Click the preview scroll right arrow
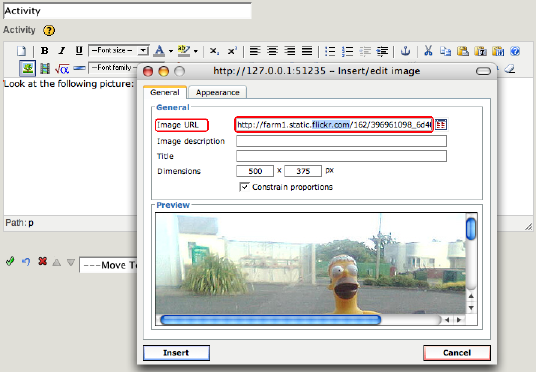This screenshot has height=372, width=536. (459, 320)
